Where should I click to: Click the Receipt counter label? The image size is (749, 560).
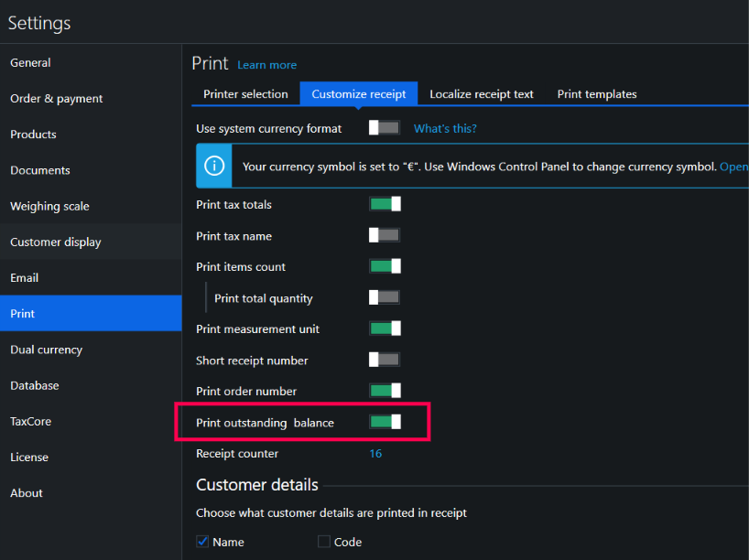237,454
